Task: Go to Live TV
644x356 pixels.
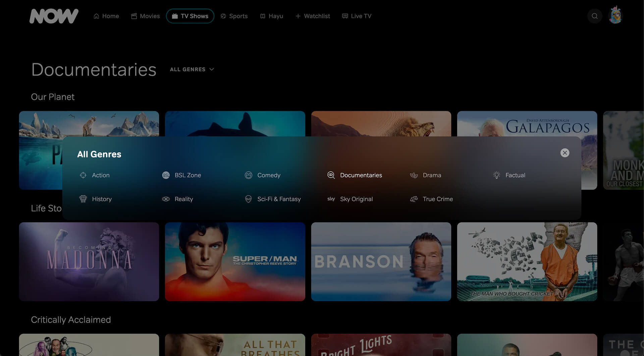Action: pyautogui.click(x=357, y=16)
